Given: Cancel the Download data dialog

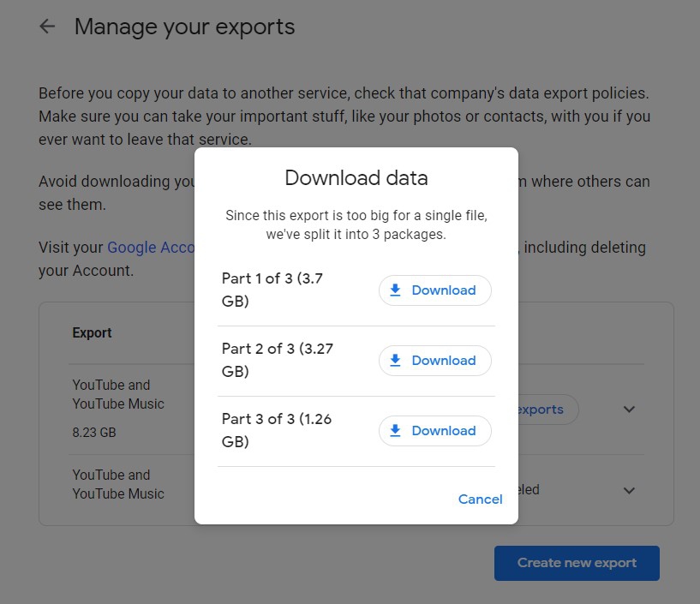Looking at the screenshot, I should pyautogui.click(x=480, y=499).
